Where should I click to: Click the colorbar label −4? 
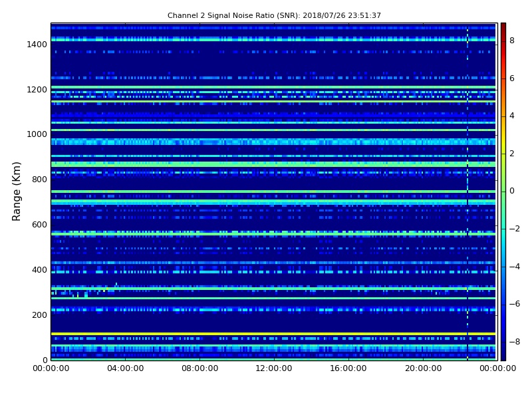515,267
